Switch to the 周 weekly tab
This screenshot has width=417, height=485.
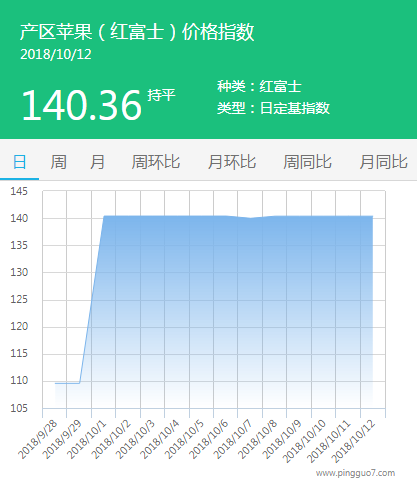58,162
